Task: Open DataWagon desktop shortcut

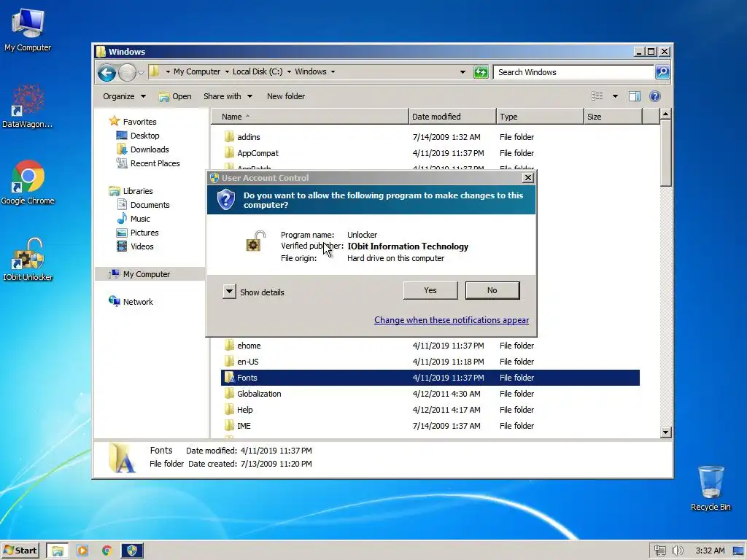Action: coord(28,106)
